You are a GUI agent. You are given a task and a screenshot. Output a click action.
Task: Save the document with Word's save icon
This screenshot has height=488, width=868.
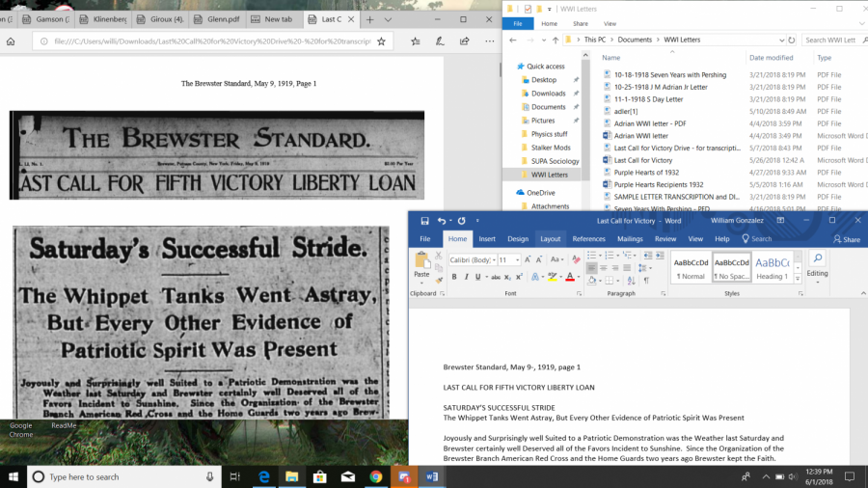424,221
